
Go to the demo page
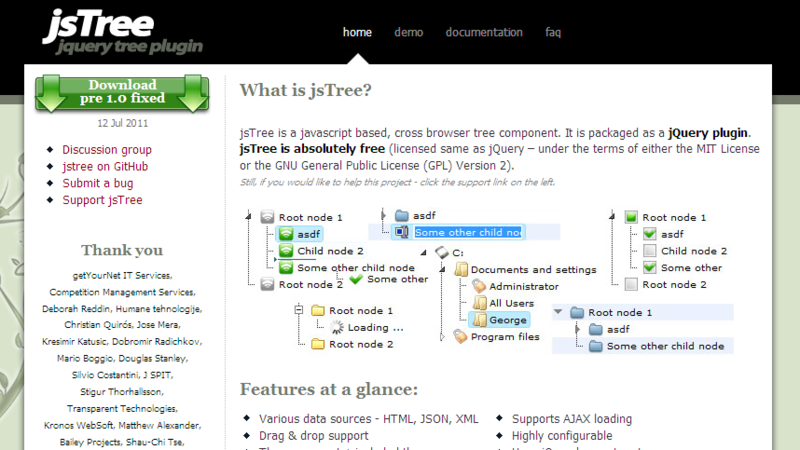409,32
